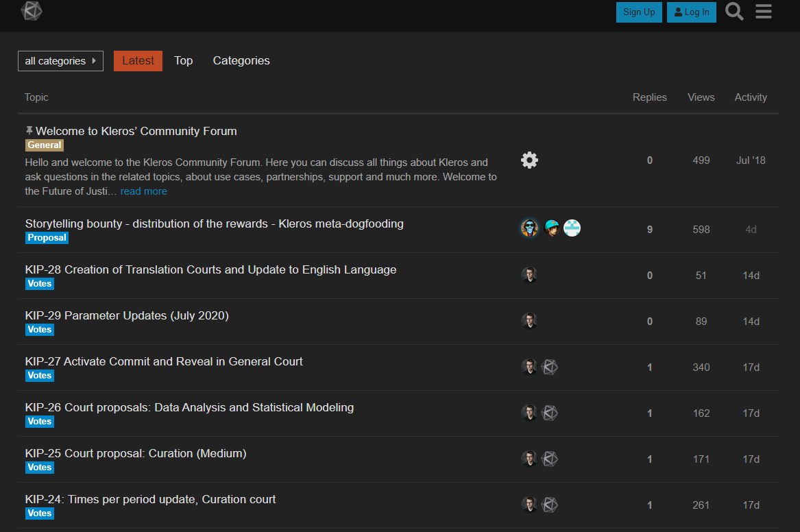Click the Jul '18 activity date

point(751,160)
